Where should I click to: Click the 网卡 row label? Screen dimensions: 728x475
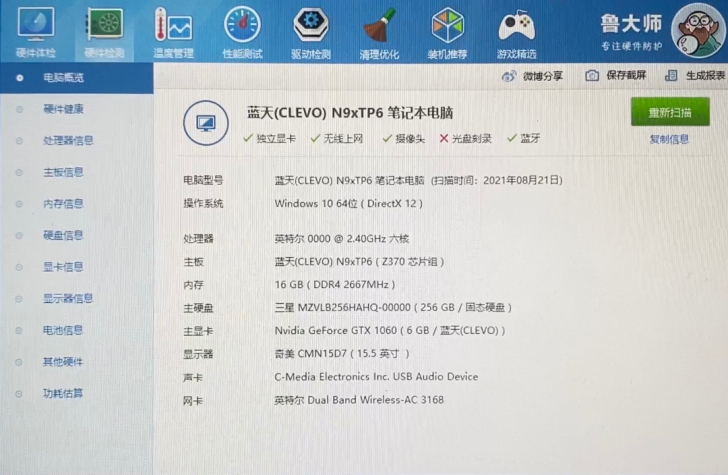pos(193,400)
